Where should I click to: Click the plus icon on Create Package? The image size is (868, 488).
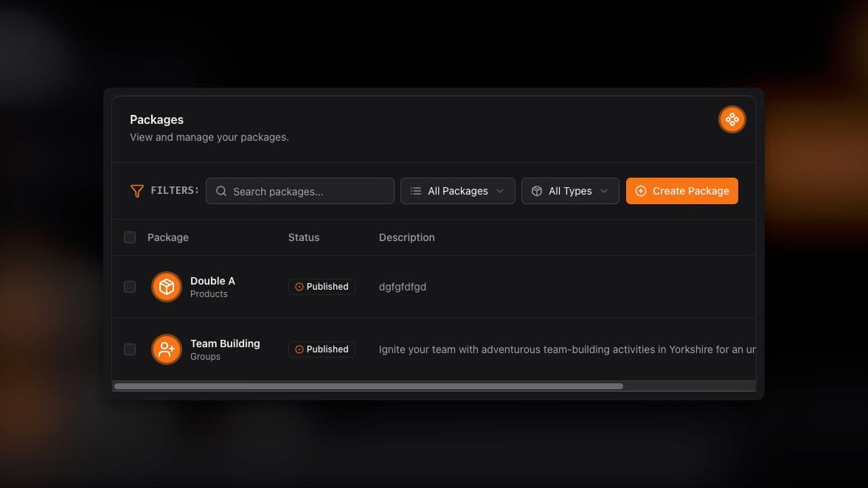(x=640, y=191)
